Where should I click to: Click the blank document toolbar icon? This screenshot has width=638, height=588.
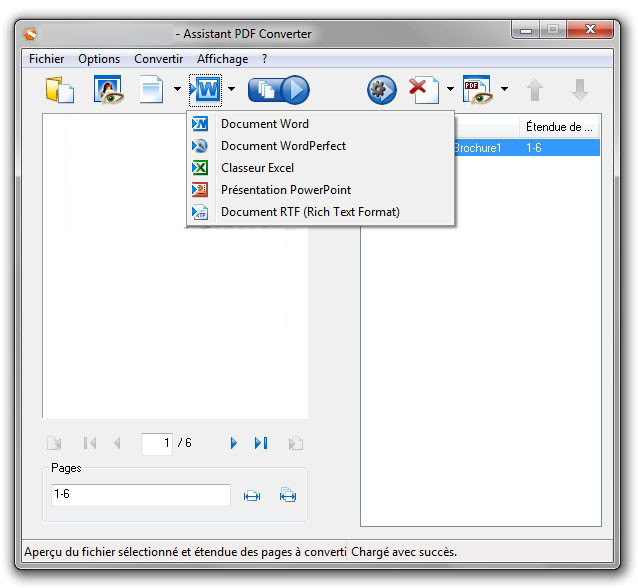tap(152, 90)
